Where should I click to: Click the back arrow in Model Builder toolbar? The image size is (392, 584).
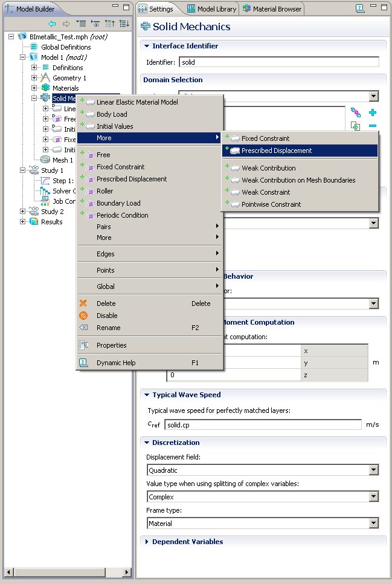(x=53, y=24)
